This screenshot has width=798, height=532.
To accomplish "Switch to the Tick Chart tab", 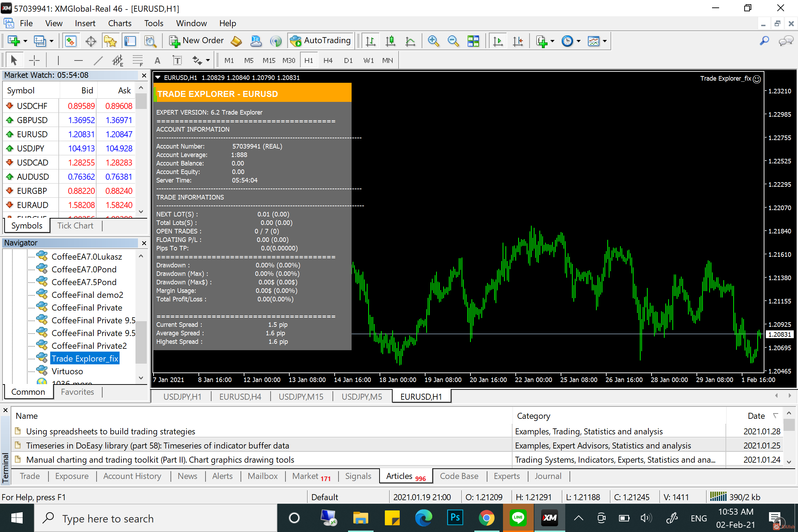I will pyautogui.click(x=75, y=226).
